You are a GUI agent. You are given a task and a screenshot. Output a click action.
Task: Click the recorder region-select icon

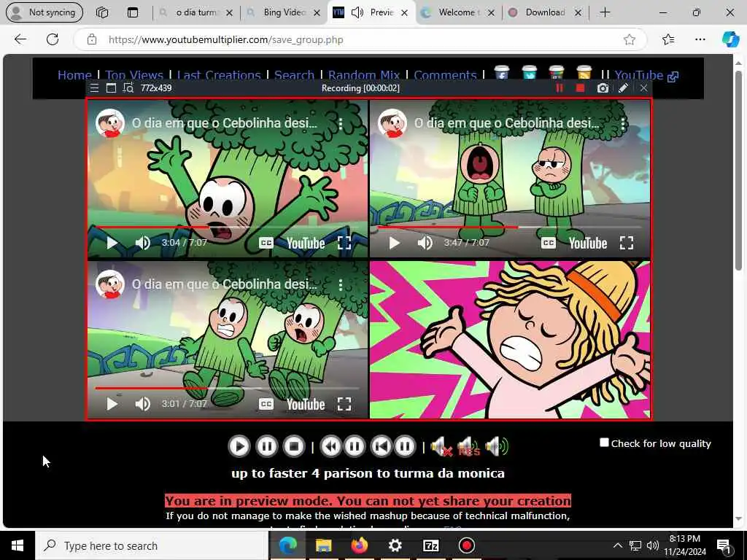(x=128, y=88)
